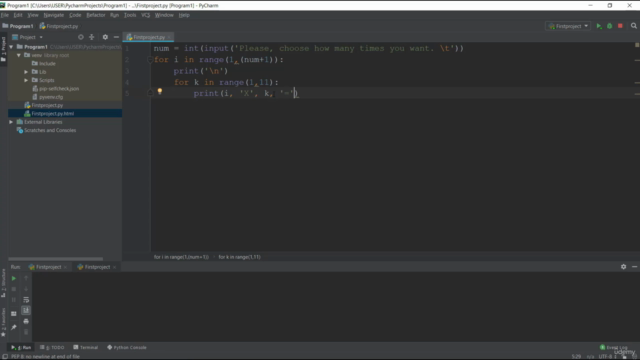Screen dimensions: 640x360
Task: Open the Structure side tool window
Action: pos(3,283)
